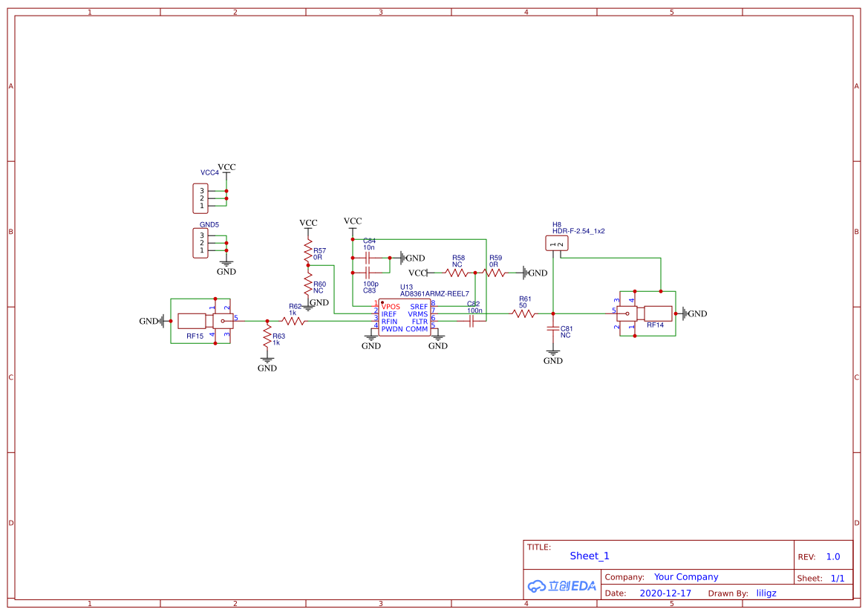
Task: Select the R62 1k resistor symbol
Action: [x=293, y=321]
